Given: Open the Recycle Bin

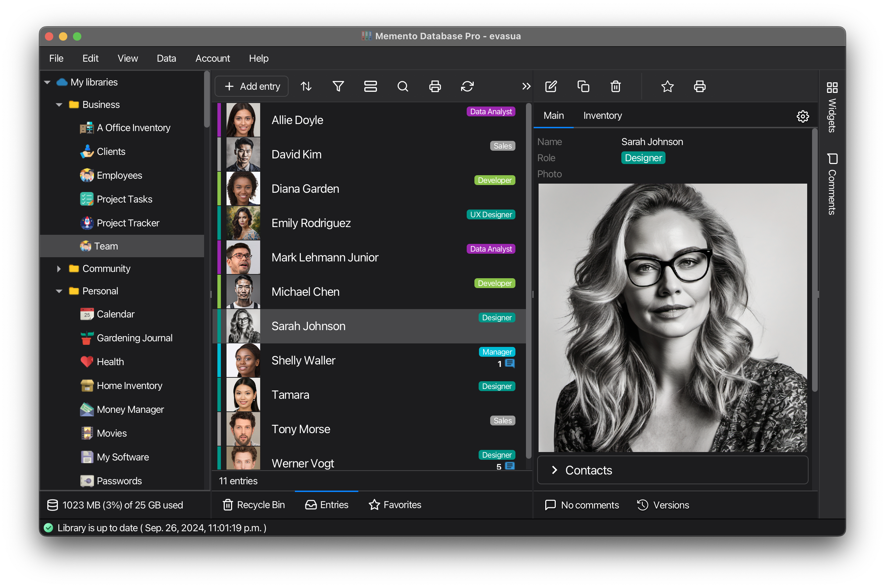Looking at the screenshot, I should (x=254, y=505).
